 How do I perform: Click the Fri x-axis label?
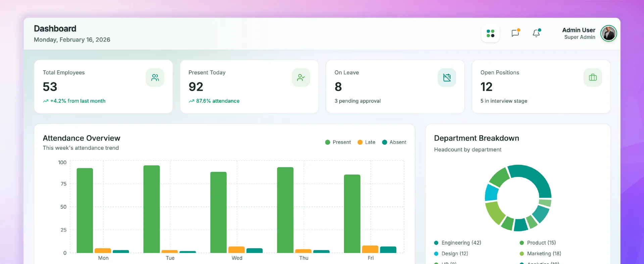pyautogui.click(x=370, y=258)
